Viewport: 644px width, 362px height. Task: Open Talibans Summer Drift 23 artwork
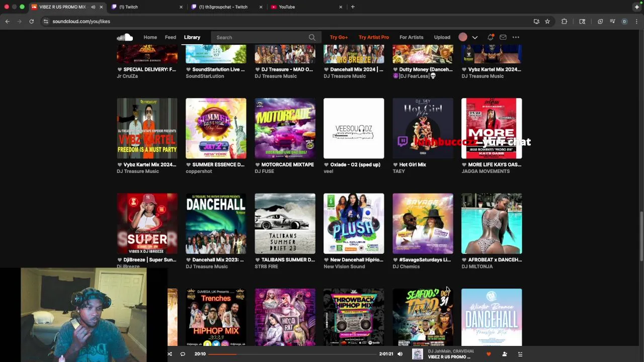pos(285,224)
